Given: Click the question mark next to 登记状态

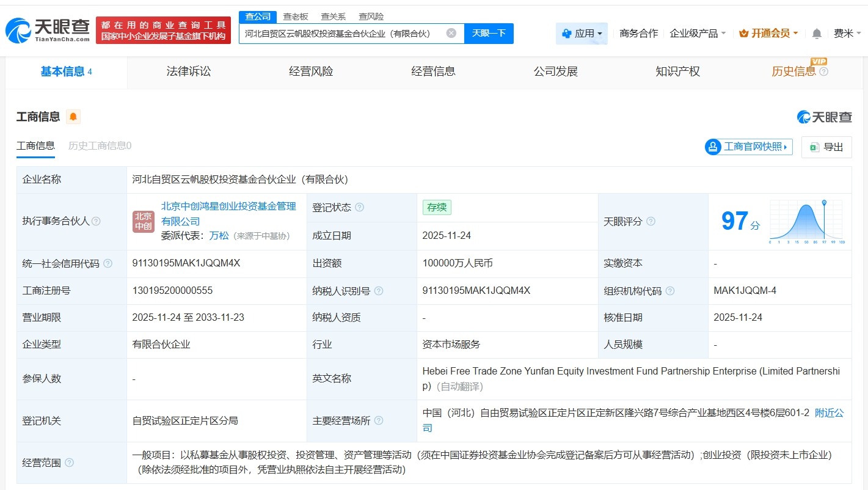Looking at the screenshot, I should click(x=360, y=207).
